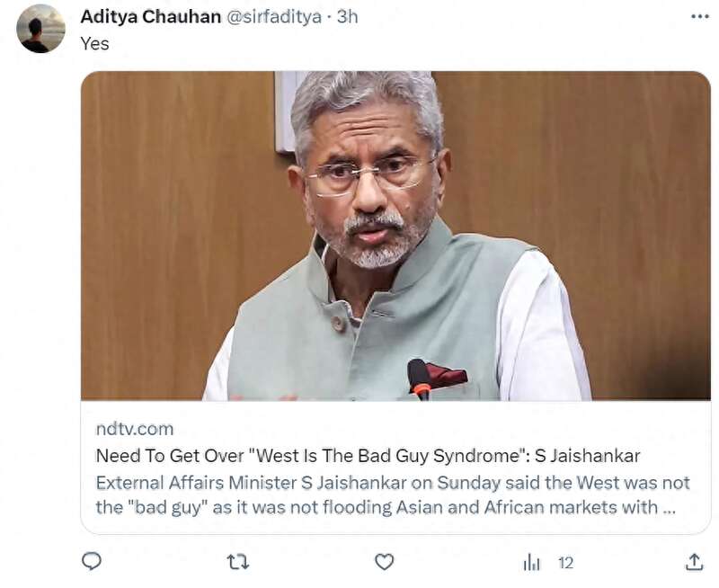The image size is (719, 588).
Task: Click the tweet text 'Yes'
Action: pos(95,43)
